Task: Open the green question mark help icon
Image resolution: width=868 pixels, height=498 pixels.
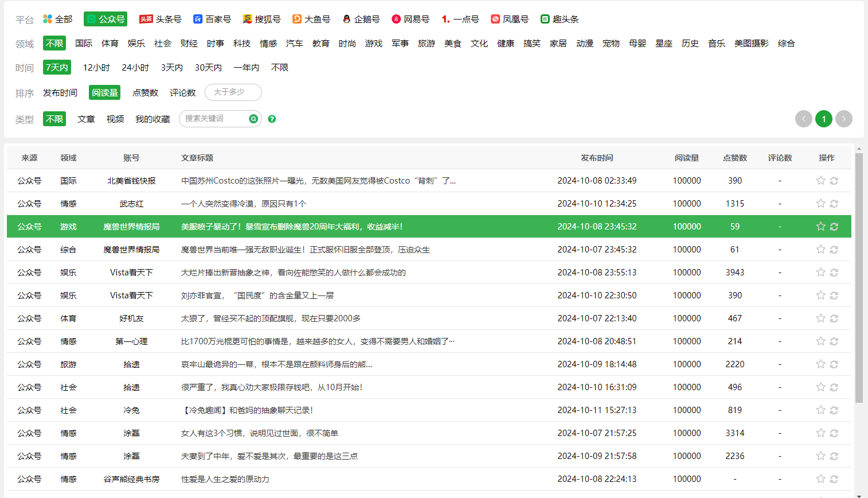Action: click(272, 119)
